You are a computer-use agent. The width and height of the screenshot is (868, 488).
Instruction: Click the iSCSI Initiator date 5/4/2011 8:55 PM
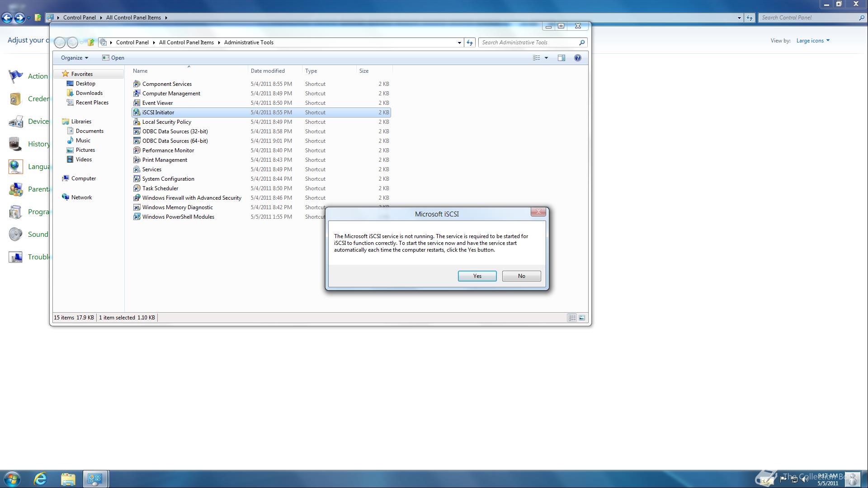pyautogui.click(x=271, y=113)
